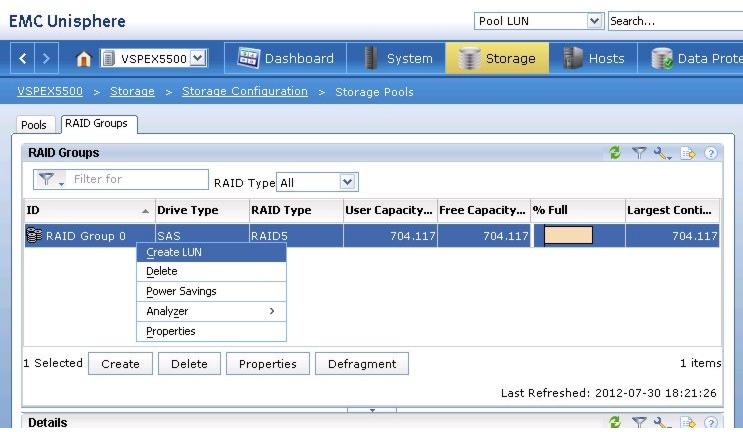Open the RAID Type All dropdown

(347, 182)
